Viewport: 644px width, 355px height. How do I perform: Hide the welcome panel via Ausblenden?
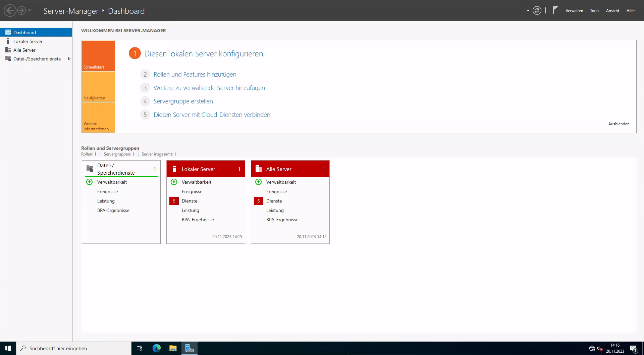point(619,124)
